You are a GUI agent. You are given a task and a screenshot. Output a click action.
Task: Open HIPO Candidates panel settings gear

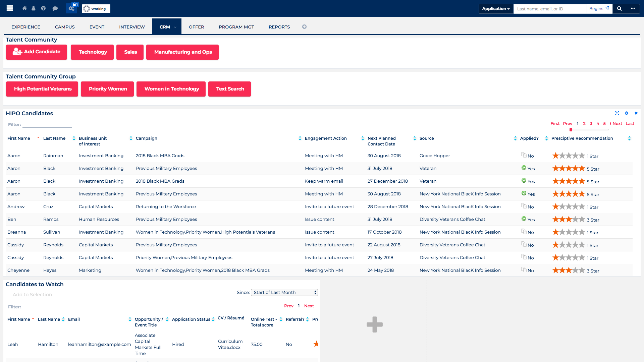627,113
